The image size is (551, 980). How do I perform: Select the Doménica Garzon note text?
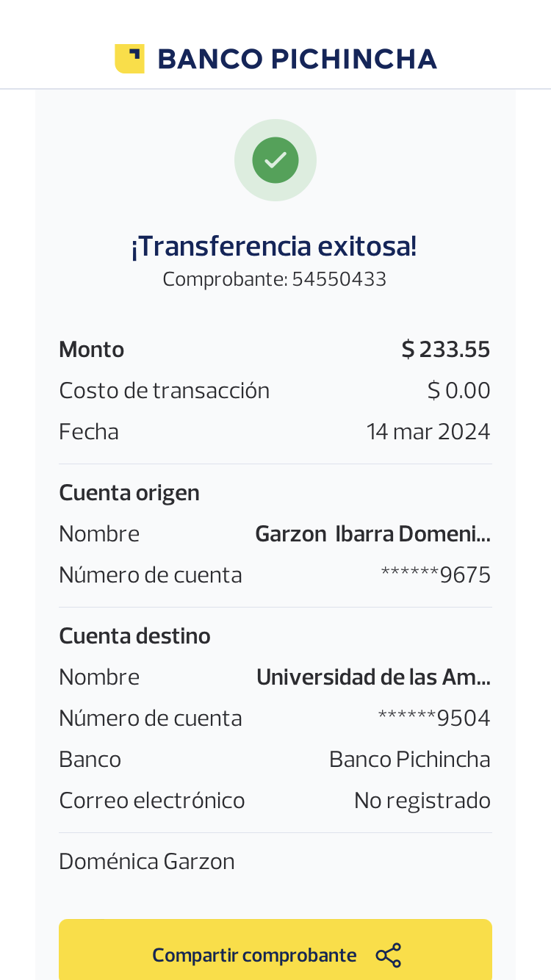coord(147,861)
